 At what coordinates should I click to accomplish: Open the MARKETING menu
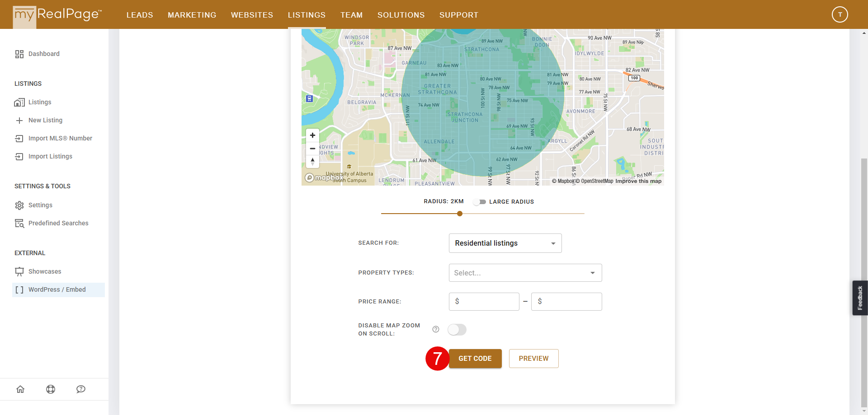(x=192, y=15)
